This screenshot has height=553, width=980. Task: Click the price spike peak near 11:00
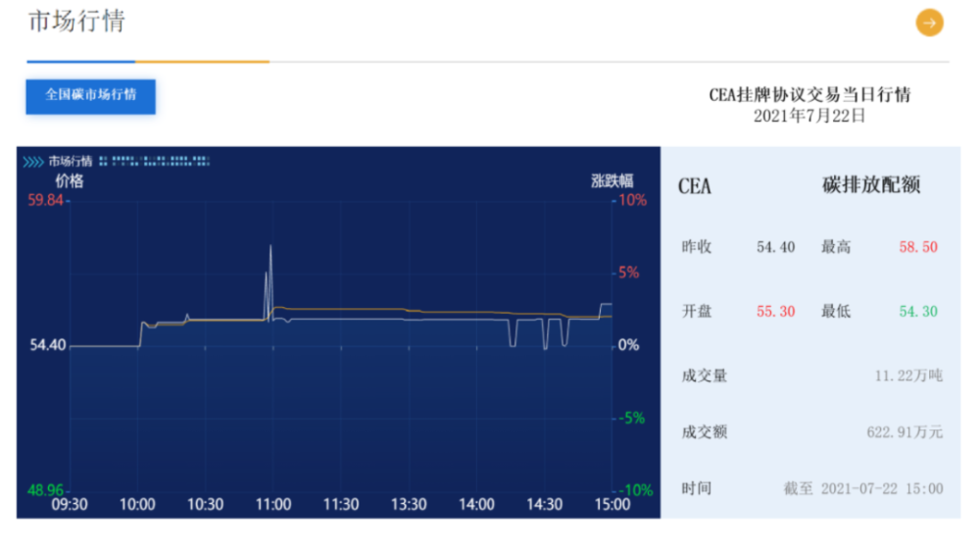[x=270, y=246]
